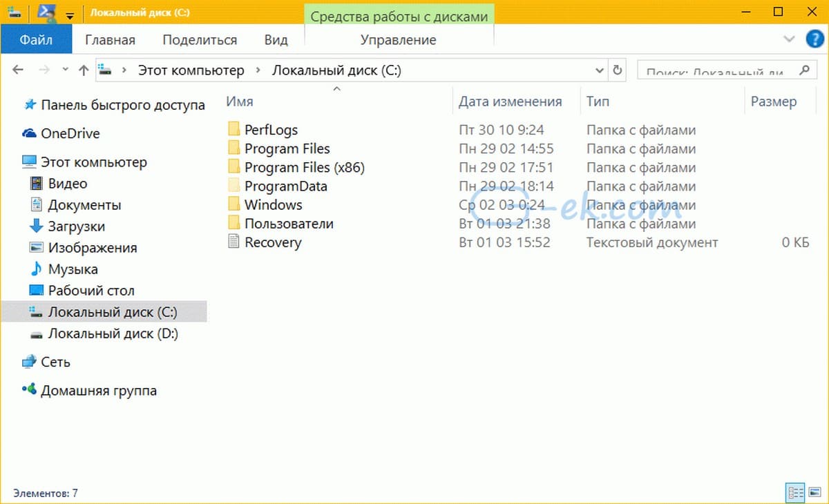
Task: Open the Управление ribbon tab
Action: click(x=398, y=40)
